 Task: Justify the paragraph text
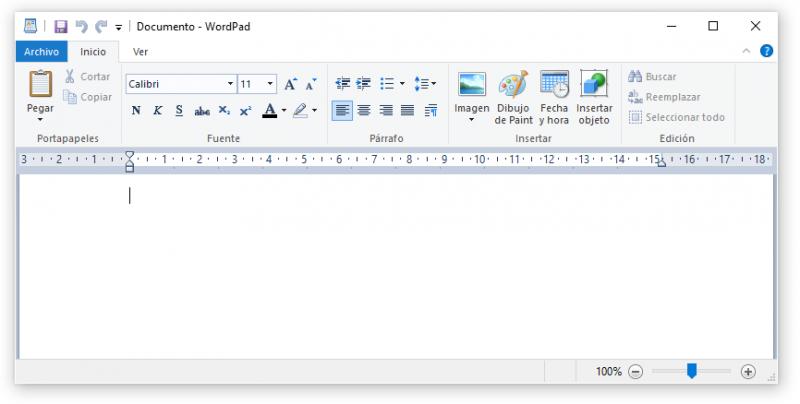407,110
